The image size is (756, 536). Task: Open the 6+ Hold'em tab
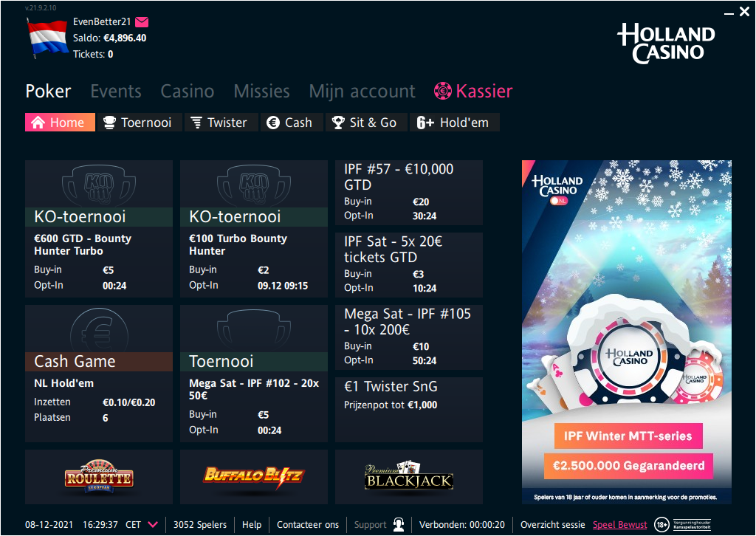(453, 123)
